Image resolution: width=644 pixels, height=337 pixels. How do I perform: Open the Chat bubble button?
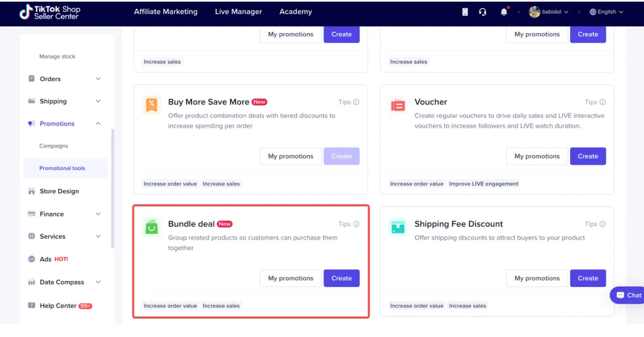point(629,295)
